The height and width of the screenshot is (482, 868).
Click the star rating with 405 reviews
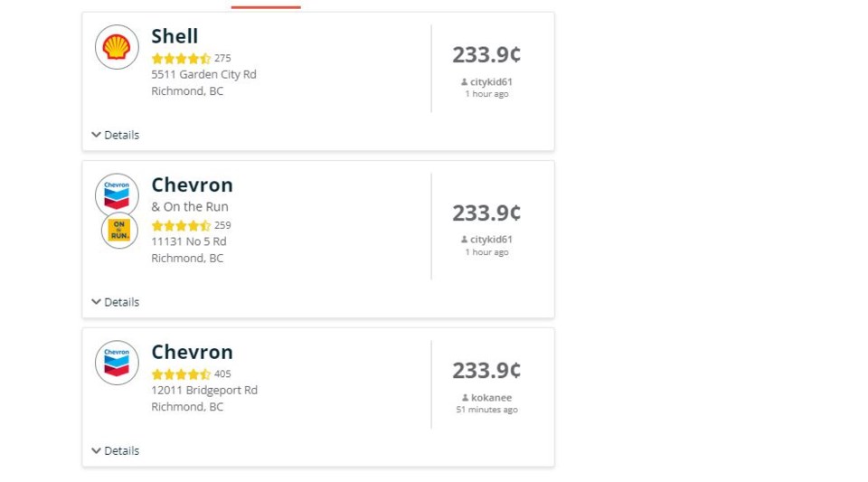click(181, 374)
